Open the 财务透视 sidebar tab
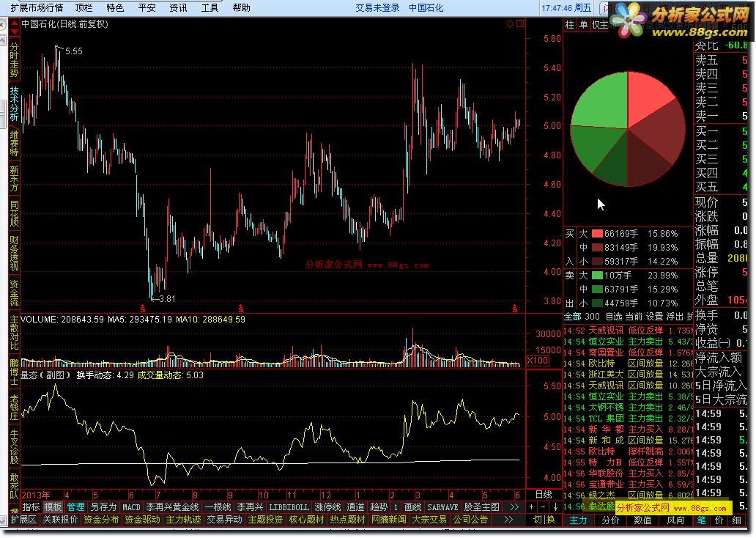The height and width of the screenshot is (538, 756). (x=15, y=254)
